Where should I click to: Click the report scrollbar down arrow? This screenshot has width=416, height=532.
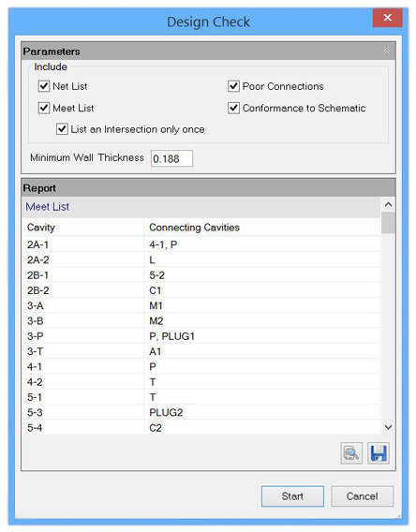(388, 427)
